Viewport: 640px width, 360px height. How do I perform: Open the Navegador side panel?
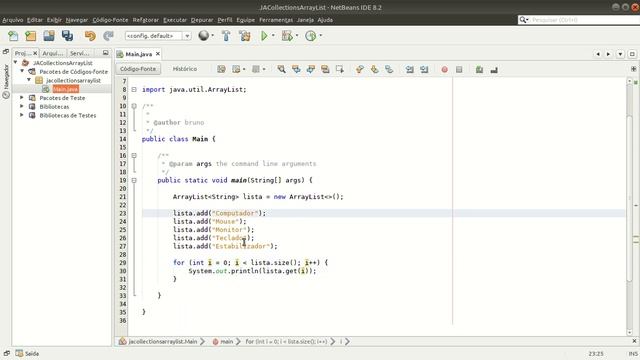[6, 82]
